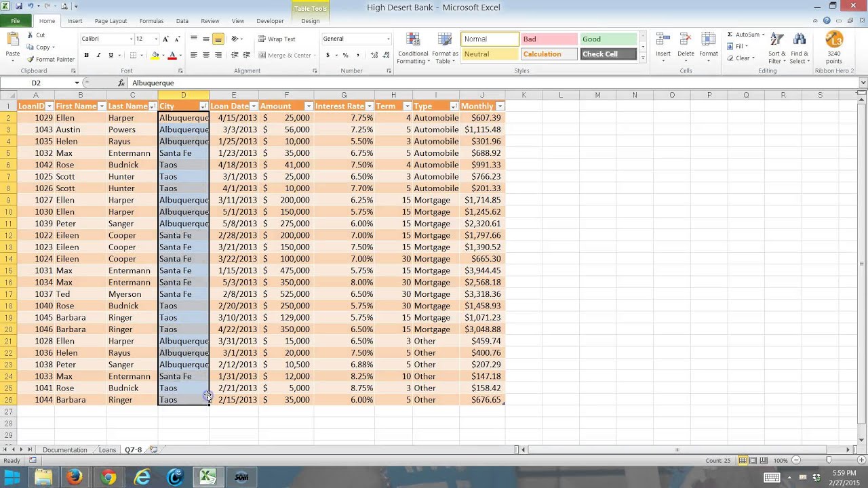Image resolution: width=868 pixels, height=488 pixels.
Task: Toggle Bottom Align in Alignment group
Action: point(218,39)
